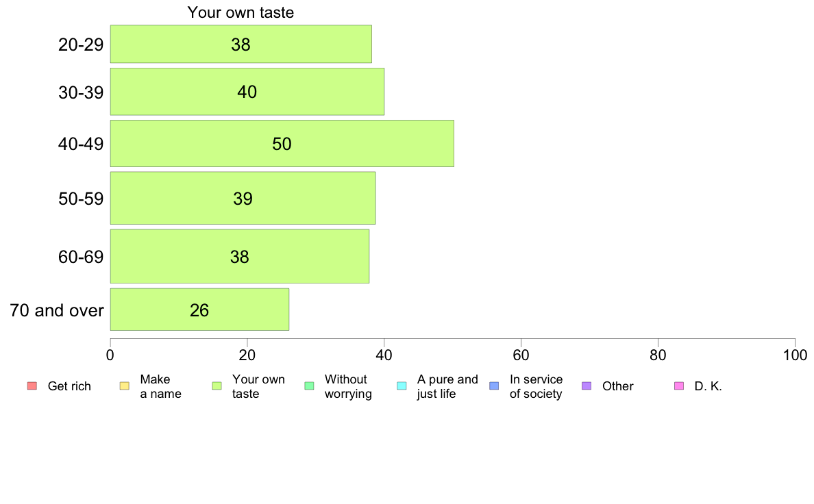Image resolution: width=814 pixels, height=504 pixels.
Task: Select the purple Other legend swatch
Action: 587,386
